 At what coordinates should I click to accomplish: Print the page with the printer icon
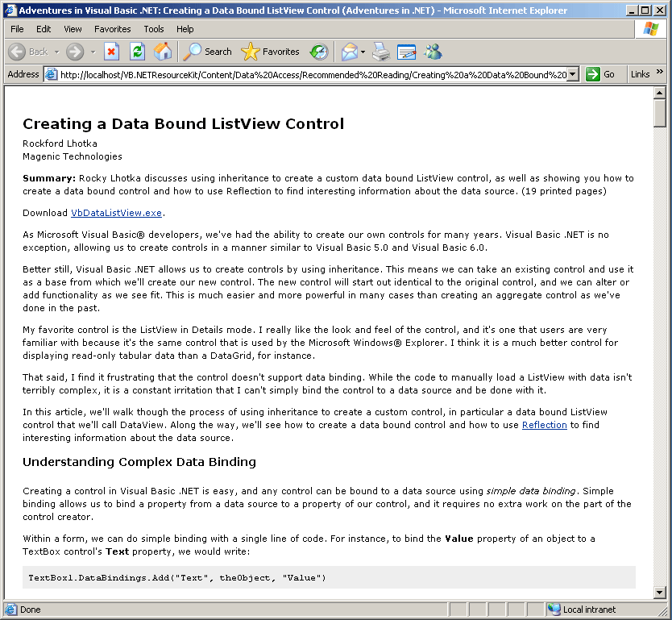point(380,52)
